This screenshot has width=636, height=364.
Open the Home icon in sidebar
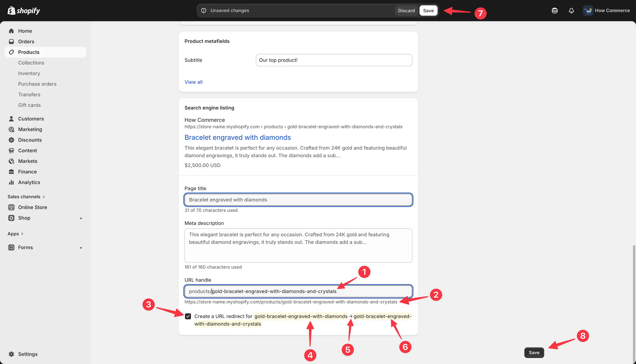coord(11,31)
